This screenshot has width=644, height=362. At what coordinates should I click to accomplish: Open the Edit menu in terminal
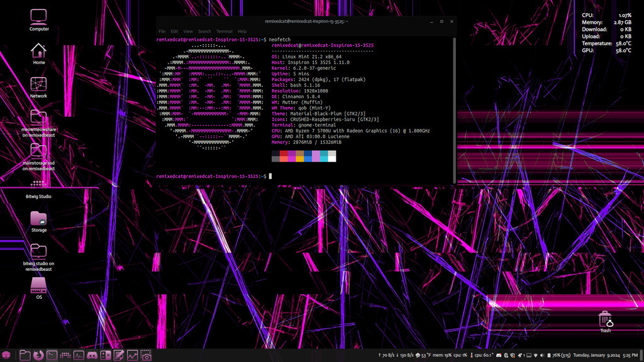click(174, 31)
